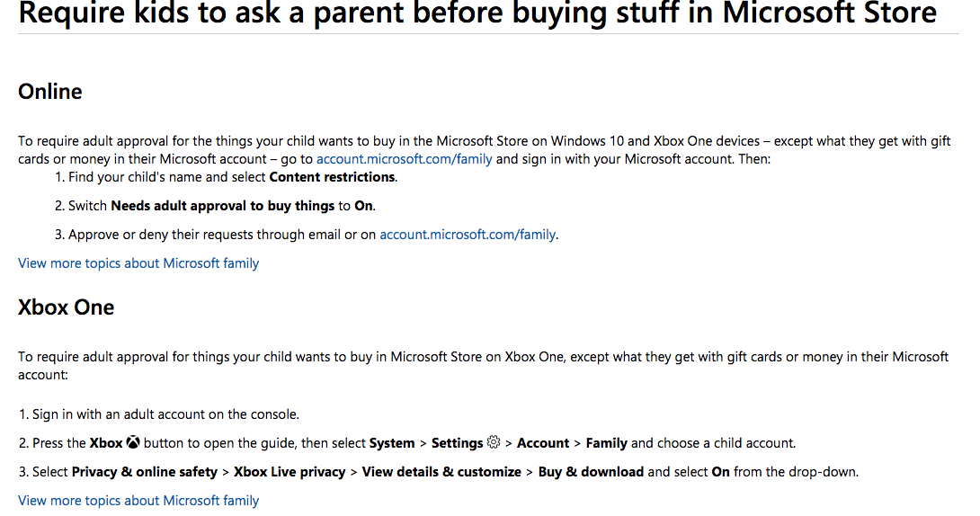Open View more topics link under Xbox One section

(138, 501)
